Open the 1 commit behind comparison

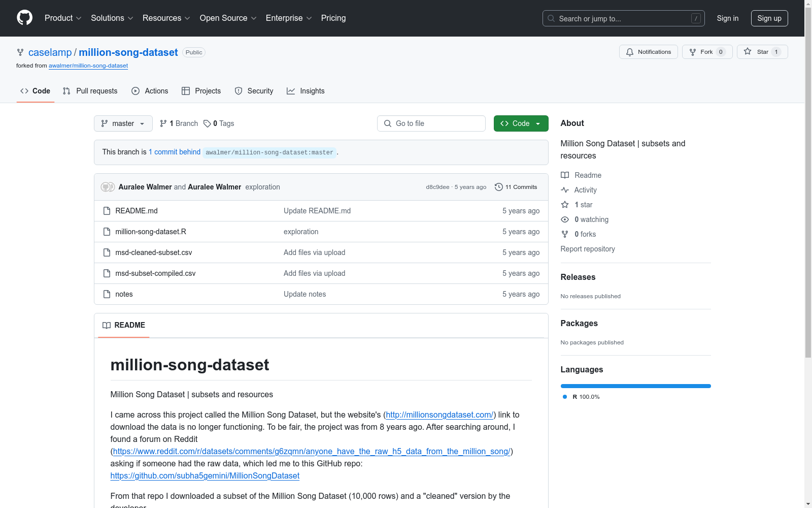[x=175, y=152]
